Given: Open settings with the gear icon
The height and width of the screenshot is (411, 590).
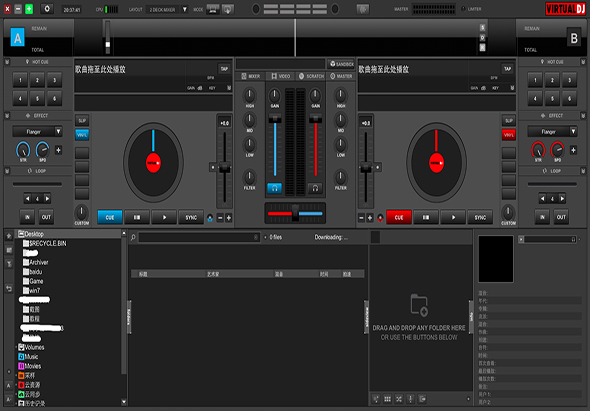Looking at the screenshot, I should click(47, 9).
